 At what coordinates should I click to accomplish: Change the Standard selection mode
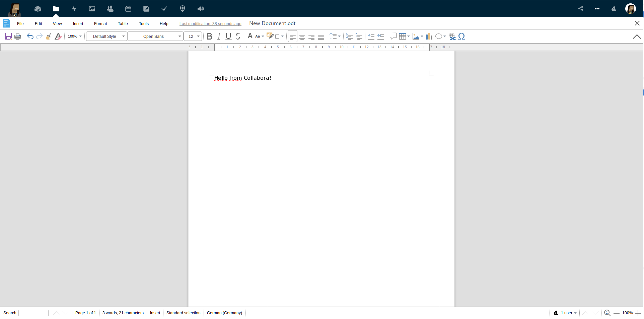(184, 313)
